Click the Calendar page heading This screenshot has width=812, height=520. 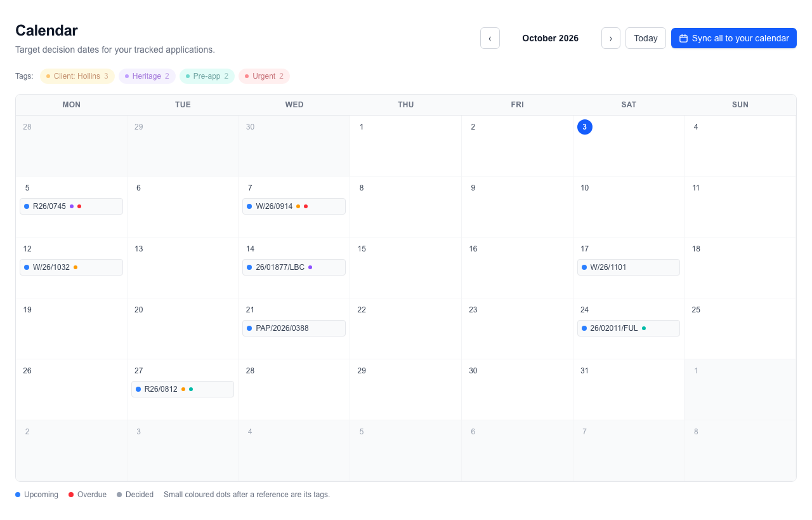point(46,30)
